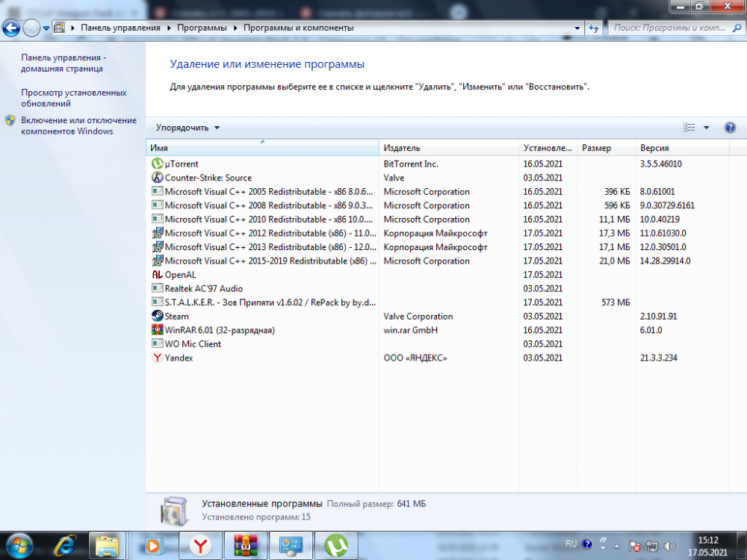
Task: Select Steam in the installed programs list
Action: click(x=176, y=316)
